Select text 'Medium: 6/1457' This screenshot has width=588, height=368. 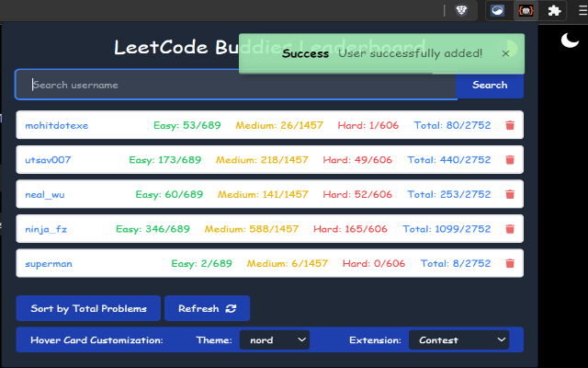tap(288, 264)
